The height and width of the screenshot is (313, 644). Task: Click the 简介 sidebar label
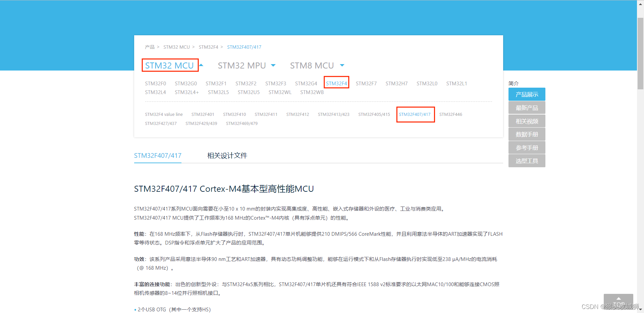(514, 83)
